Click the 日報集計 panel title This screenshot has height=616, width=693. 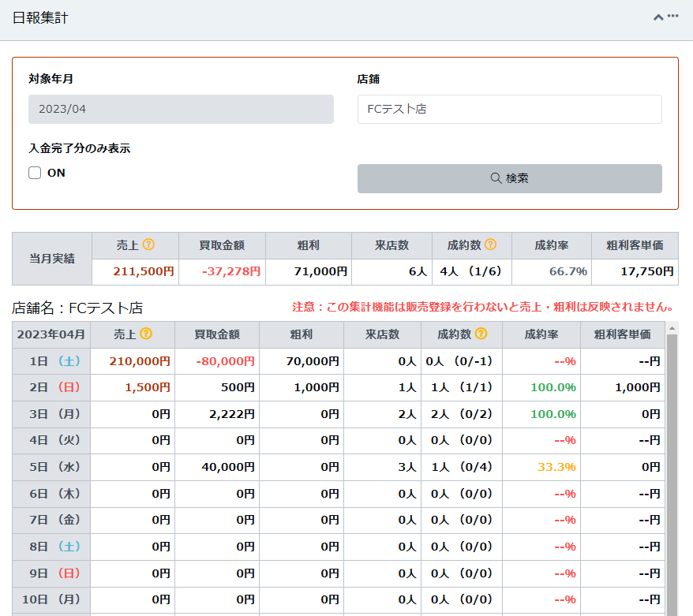[x=40, y=17]
